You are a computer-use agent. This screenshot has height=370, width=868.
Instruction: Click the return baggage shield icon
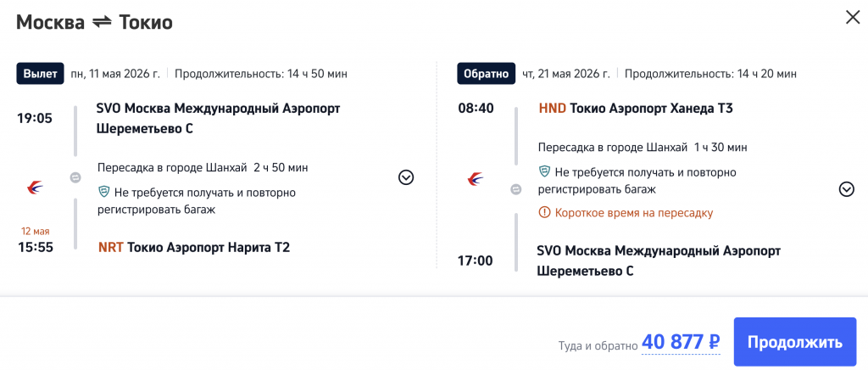(x=545, y=172)
